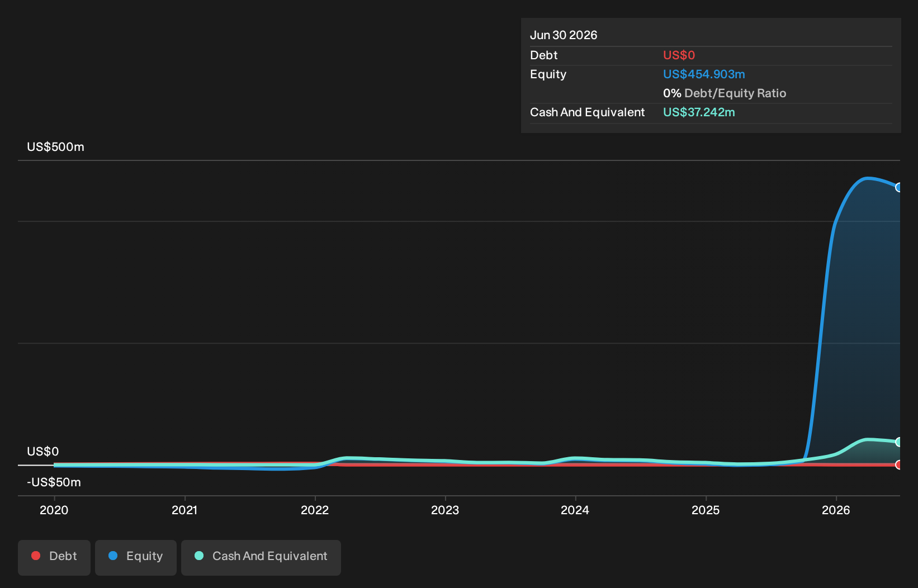Click the US$0 y-axis label
Viewport: 918px width, 588px height.
point(42,451)
